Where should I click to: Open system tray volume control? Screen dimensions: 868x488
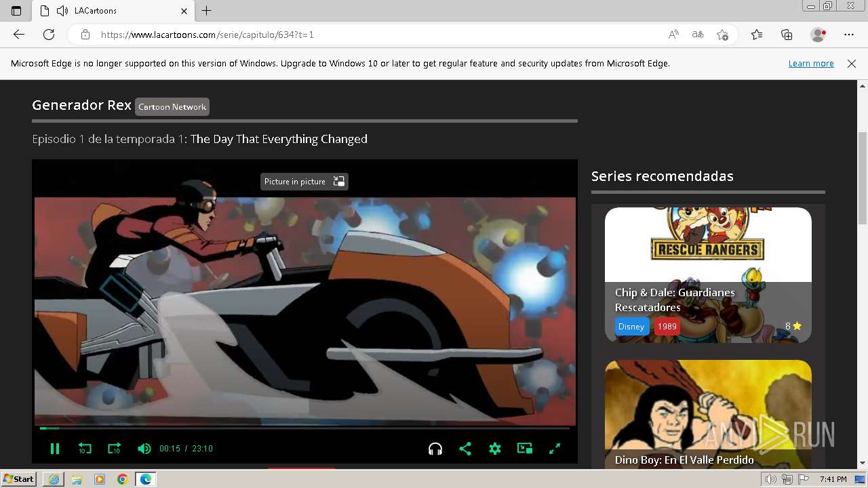771,479
